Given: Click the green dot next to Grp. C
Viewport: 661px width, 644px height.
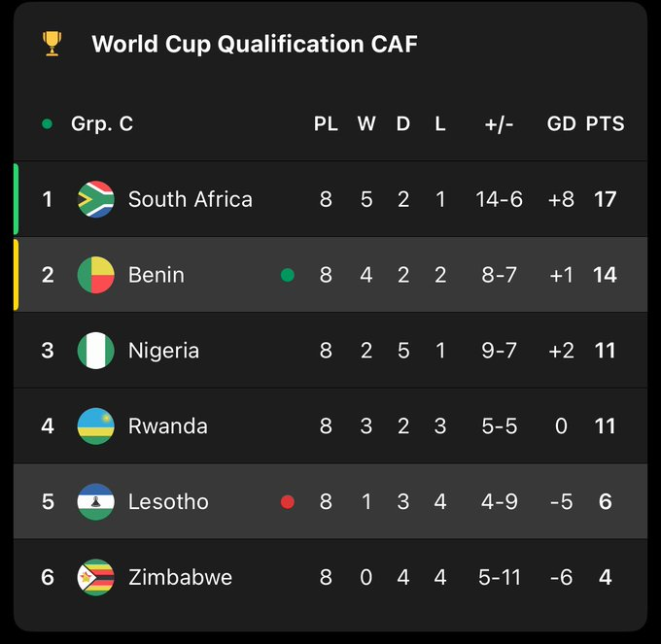Looking at the screenshot, I should point(47,124).
